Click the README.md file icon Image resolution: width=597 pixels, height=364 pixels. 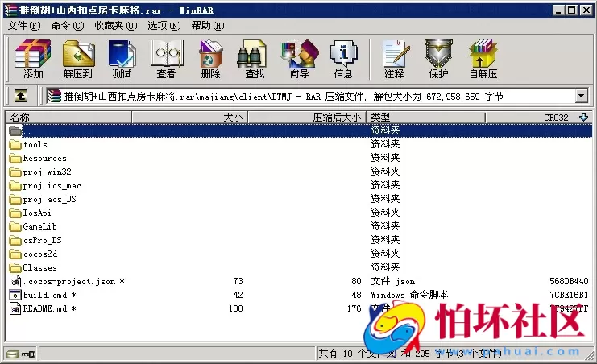15,308
